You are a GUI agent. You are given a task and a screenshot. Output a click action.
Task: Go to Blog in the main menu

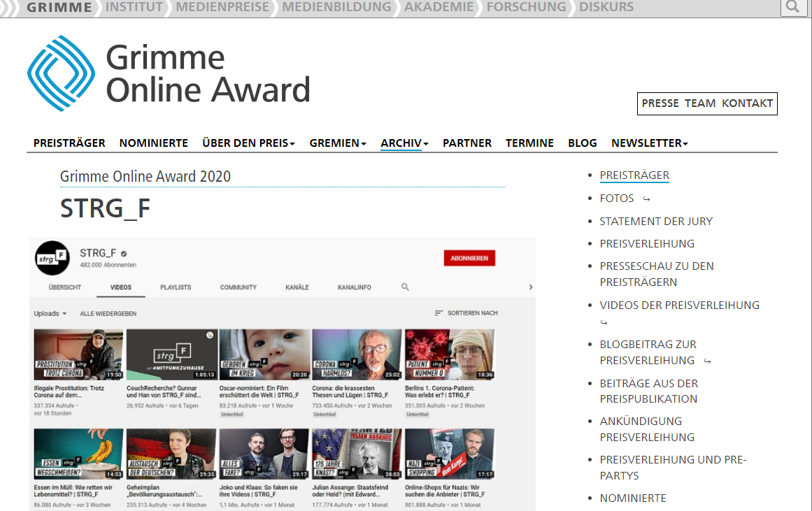click(x=583, y=143)
